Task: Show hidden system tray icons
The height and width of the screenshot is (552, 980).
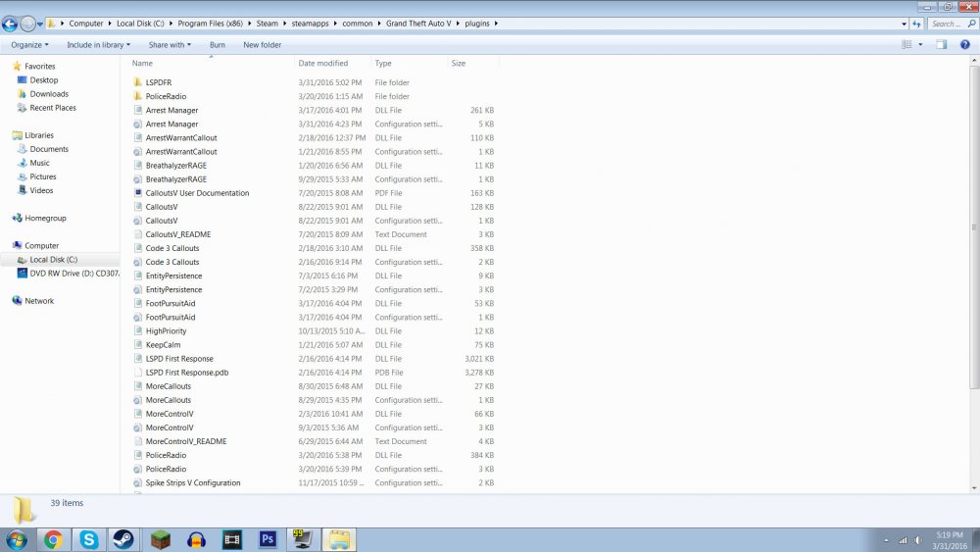Action: (x=886, y=540)
